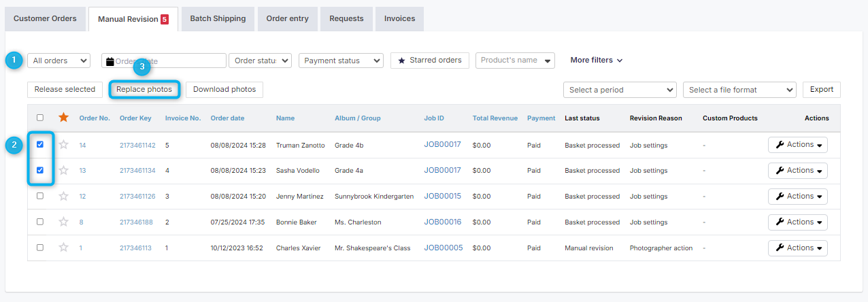Expand More filters
Image resolution: width=868 pixels, height=302 pixels.
tap(597, 61)
